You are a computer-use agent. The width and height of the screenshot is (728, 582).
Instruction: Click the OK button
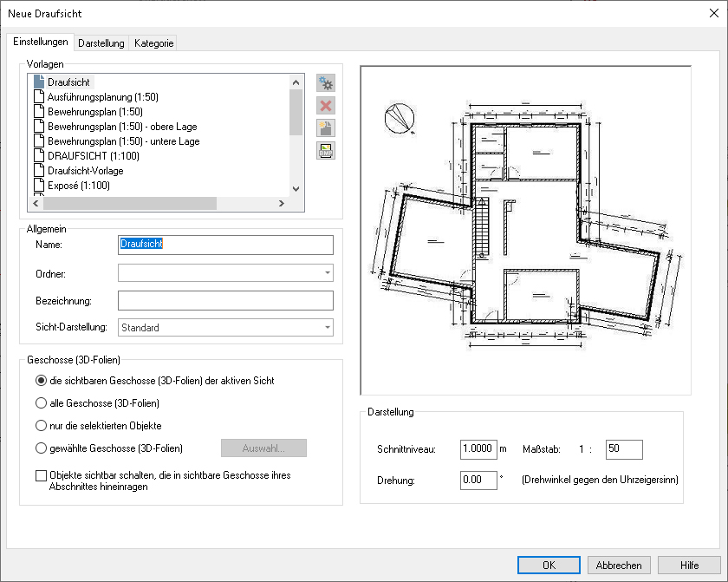[549, 566]
